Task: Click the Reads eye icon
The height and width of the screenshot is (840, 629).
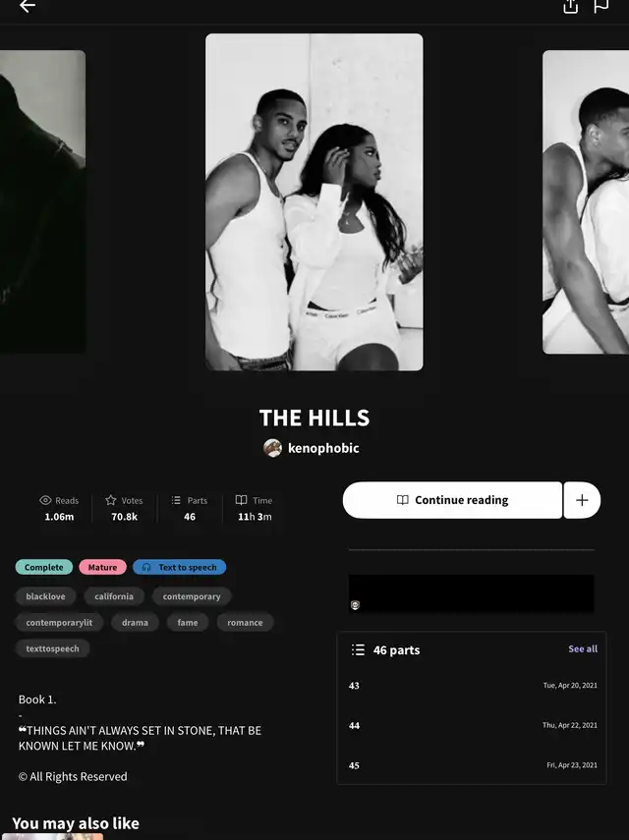Action: [45, 500]
